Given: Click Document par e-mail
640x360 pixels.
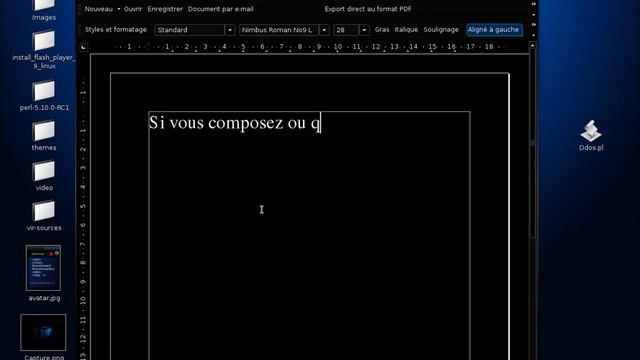Looking at the screenshot, I should (220, 9).
